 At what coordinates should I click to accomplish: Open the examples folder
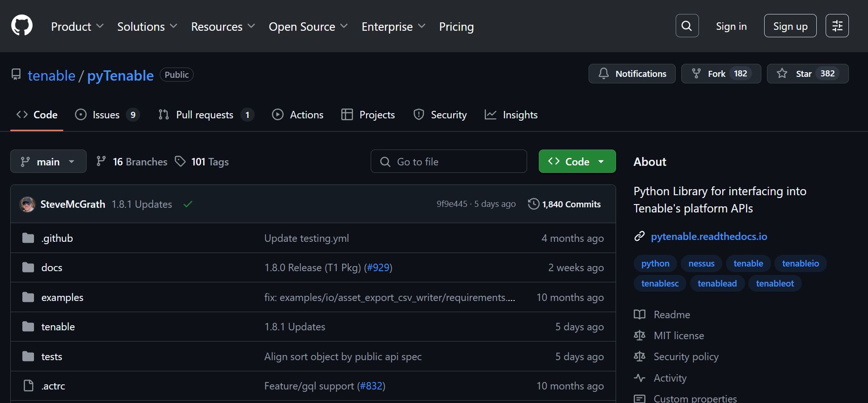[62, 297]
